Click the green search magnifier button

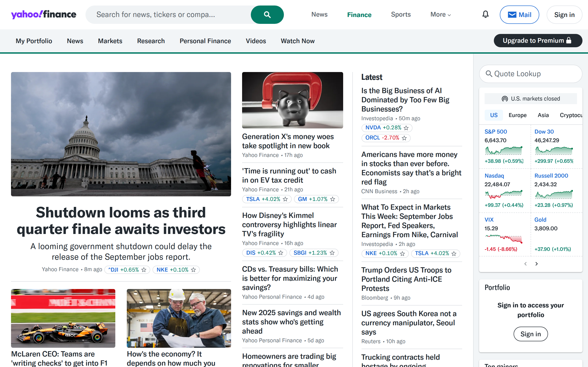tap(267, 14)
